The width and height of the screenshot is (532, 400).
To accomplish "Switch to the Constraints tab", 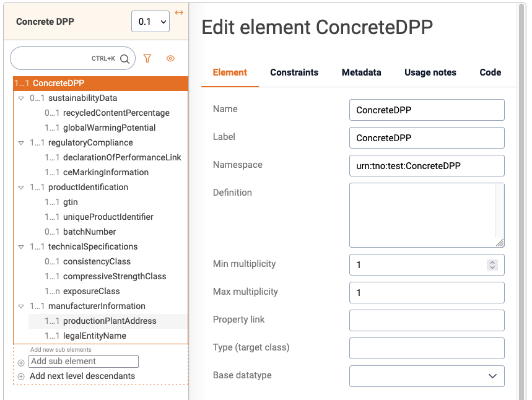I will (294, 72).
